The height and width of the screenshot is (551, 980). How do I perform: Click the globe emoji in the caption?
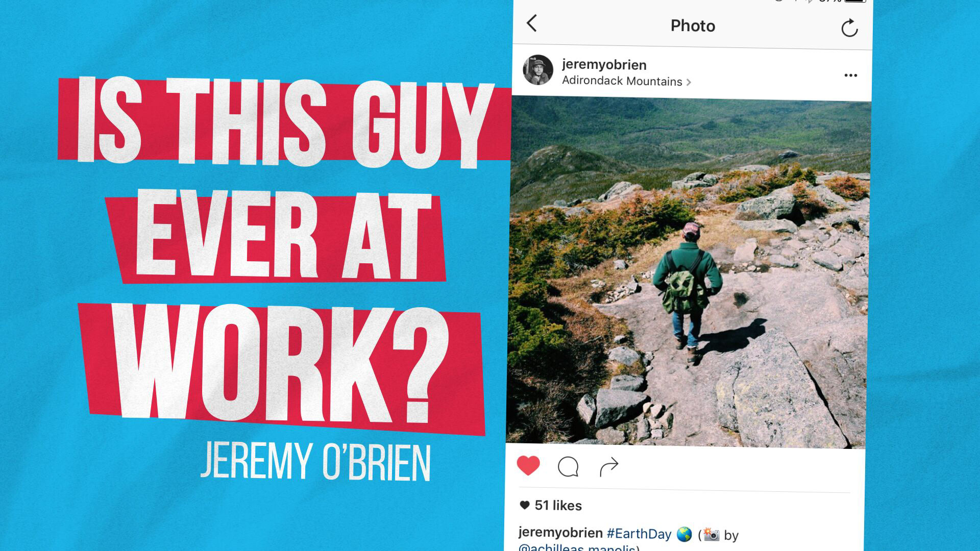click(684, 534)
